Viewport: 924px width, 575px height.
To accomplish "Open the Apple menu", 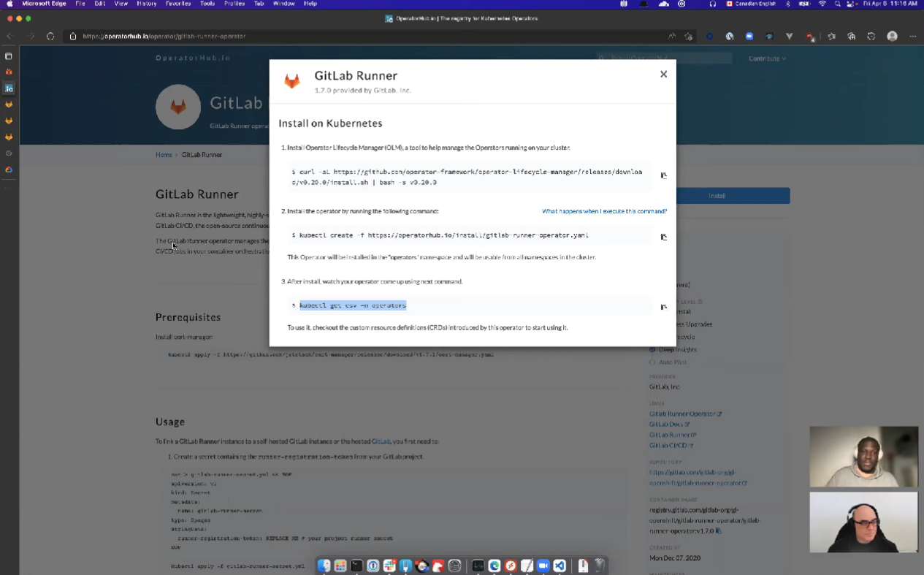I will tap(9, 4).
